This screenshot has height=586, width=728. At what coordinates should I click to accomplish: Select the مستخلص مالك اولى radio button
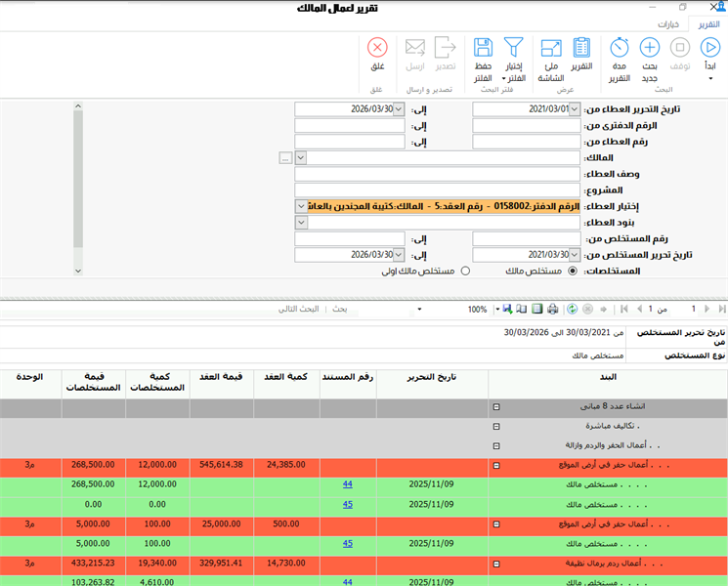point(465,271)
